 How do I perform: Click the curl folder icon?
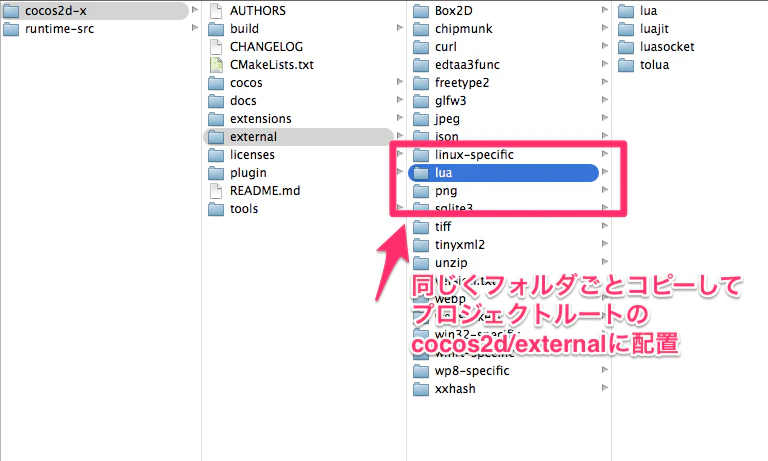click(x=421, y=47)
